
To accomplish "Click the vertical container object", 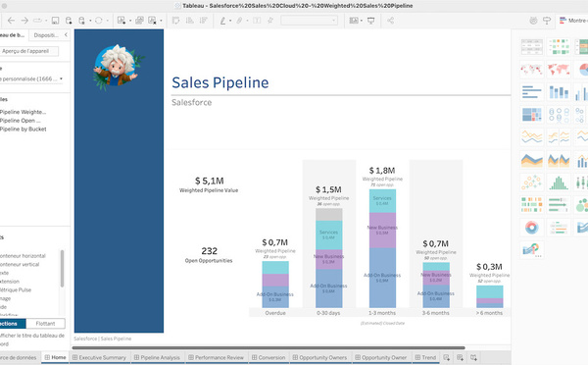I will point(20,264).
